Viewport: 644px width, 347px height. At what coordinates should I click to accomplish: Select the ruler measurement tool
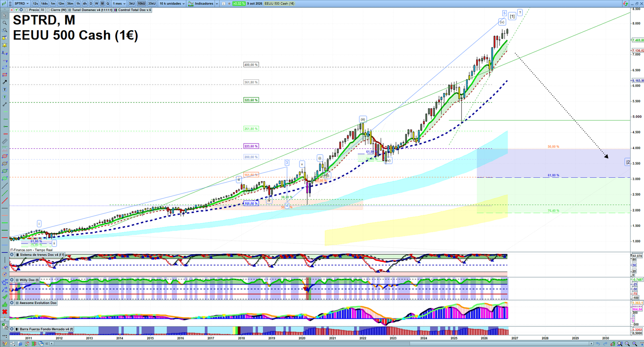5,141
